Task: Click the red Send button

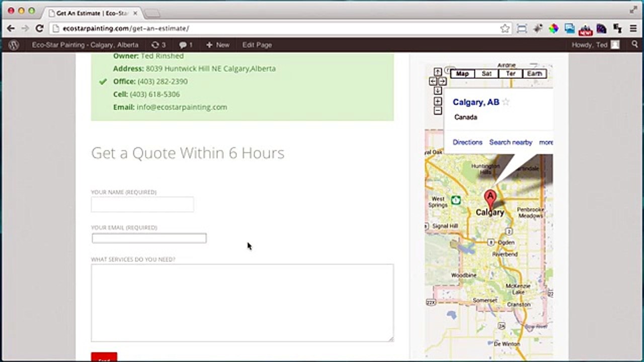Action: [x=104, y=357]
